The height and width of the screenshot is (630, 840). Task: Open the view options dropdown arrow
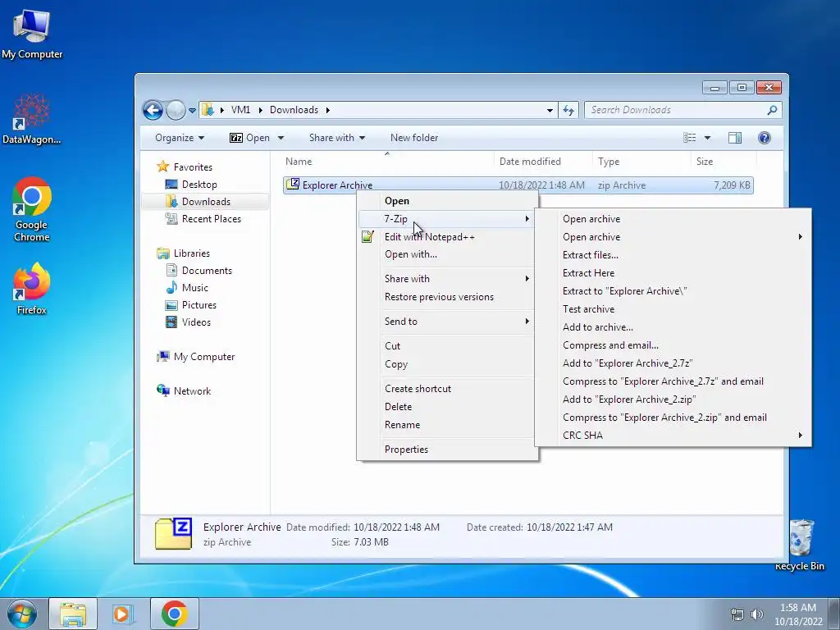tap(707, 138)
